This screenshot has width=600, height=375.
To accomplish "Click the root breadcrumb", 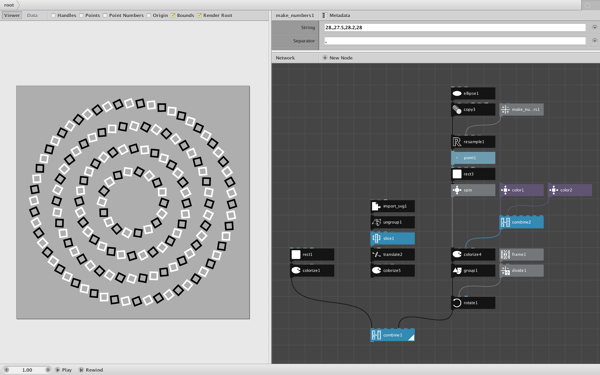I will pyautogui.click(x=9, y=5).
